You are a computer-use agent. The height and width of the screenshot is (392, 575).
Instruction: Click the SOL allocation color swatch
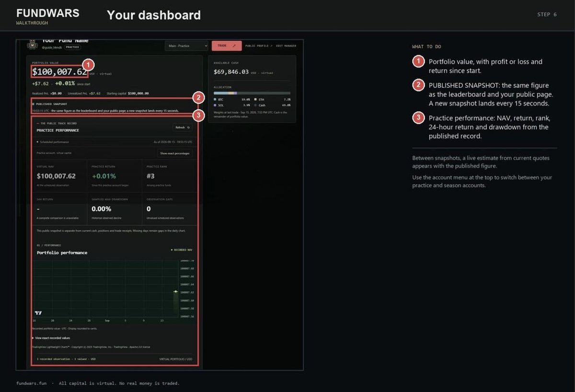click(x=215, y=104)
